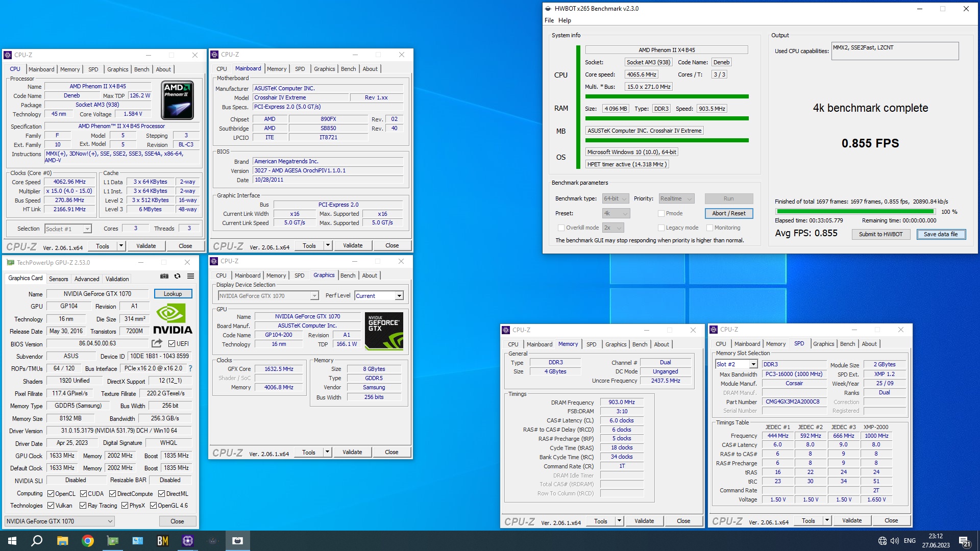Click the Used CPU capabilities text box
Viewport: 980px width, 551px height.
[895, 51]
